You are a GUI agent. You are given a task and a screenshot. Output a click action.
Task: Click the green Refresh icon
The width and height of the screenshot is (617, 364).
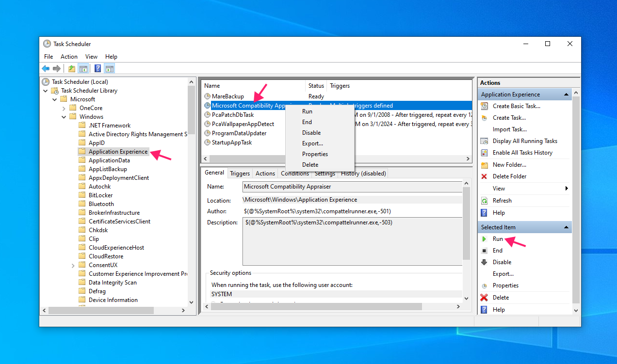[484, 201]
